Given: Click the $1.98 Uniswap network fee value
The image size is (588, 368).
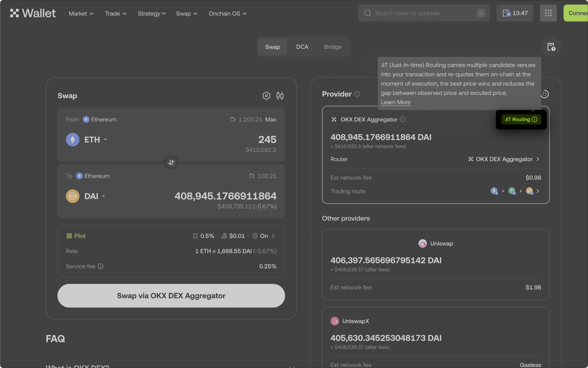Looking at the screenshot, I should 533,287.
